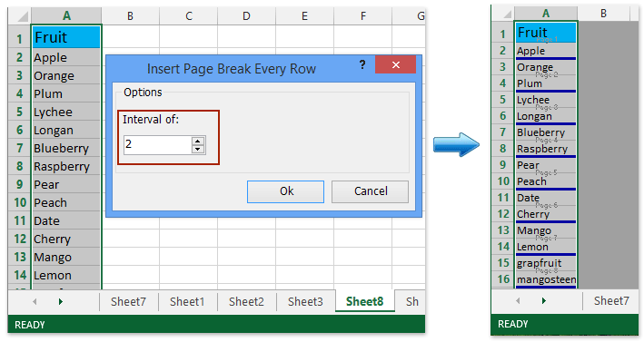Switch to the Sheet2 tab

click(246, 302)
